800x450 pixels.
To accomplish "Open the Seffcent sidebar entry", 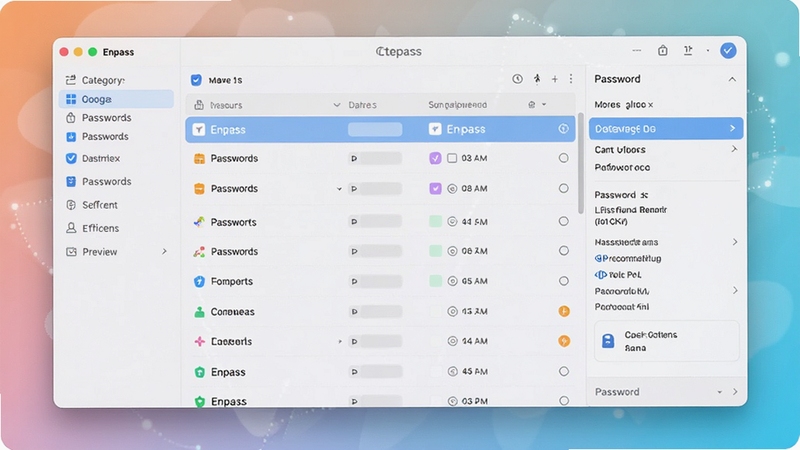I will point(116,205).
